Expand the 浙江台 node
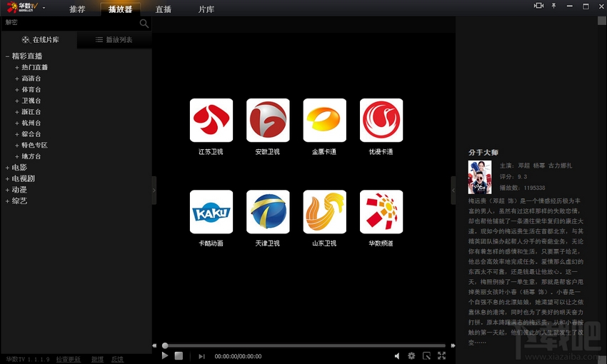Viewport: 607px width, 364px height. click(x=17, y=112)
